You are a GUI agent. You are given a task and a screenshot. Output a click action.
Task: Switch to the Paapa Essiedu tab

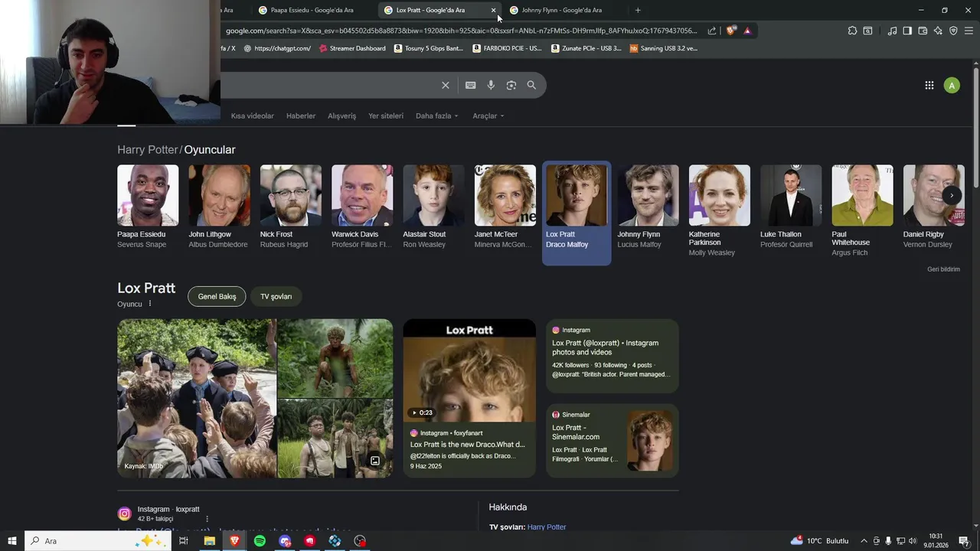click(x=312, y=10)
